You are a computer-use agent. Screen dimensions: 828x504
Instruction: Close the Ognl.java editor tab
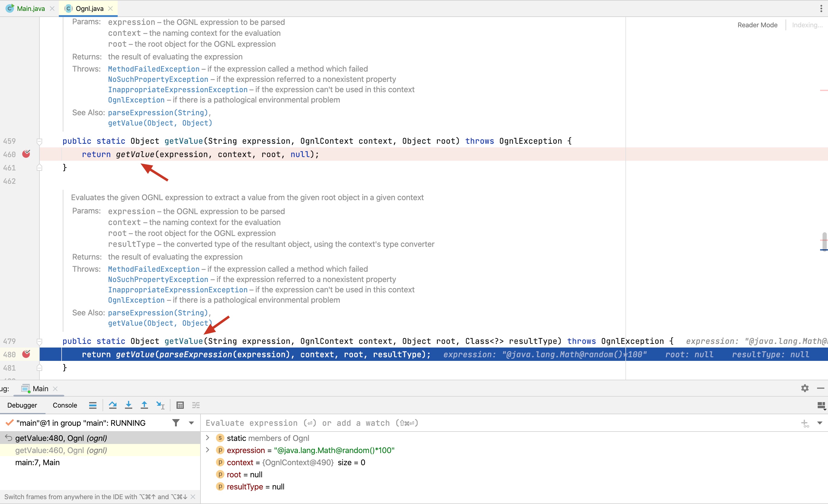110,9
